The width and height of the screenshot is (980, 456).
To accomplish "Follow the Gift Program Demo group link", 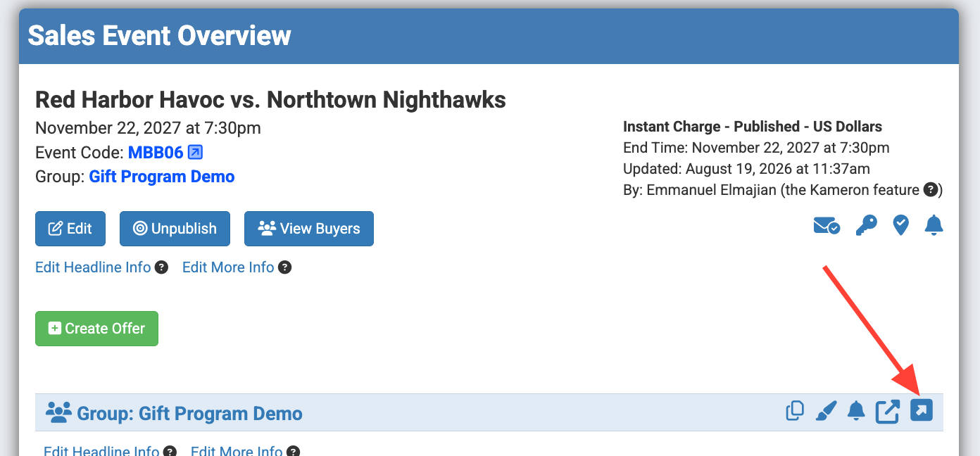I will 162,177.
